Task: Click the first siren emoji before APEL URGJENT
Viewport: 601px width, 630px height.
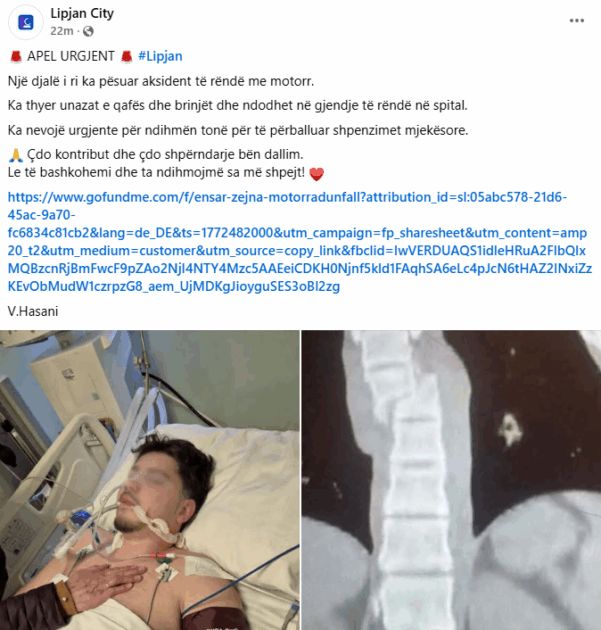Action: (16, 57)
